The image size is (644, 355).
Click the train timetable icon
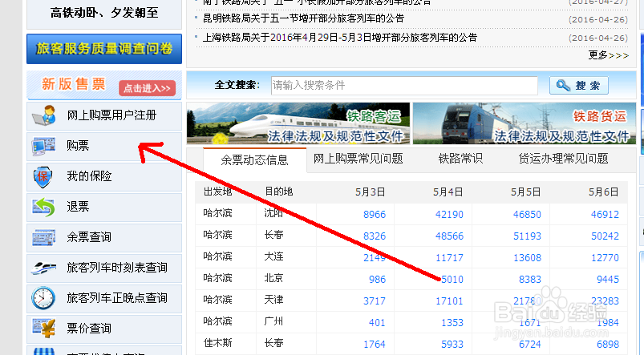(43, 268)
